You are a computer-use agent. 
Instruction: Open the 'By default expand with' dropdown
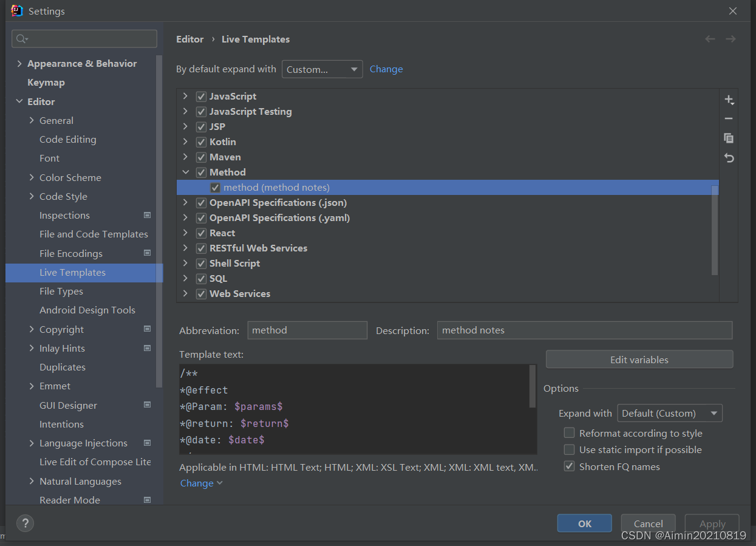(322, 69)
